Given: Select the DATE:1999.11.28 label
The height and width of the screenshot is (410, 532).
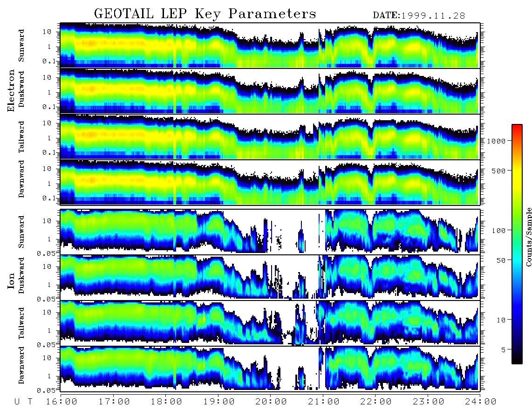Looking at the screenshot, I should [x=419, y=16].
